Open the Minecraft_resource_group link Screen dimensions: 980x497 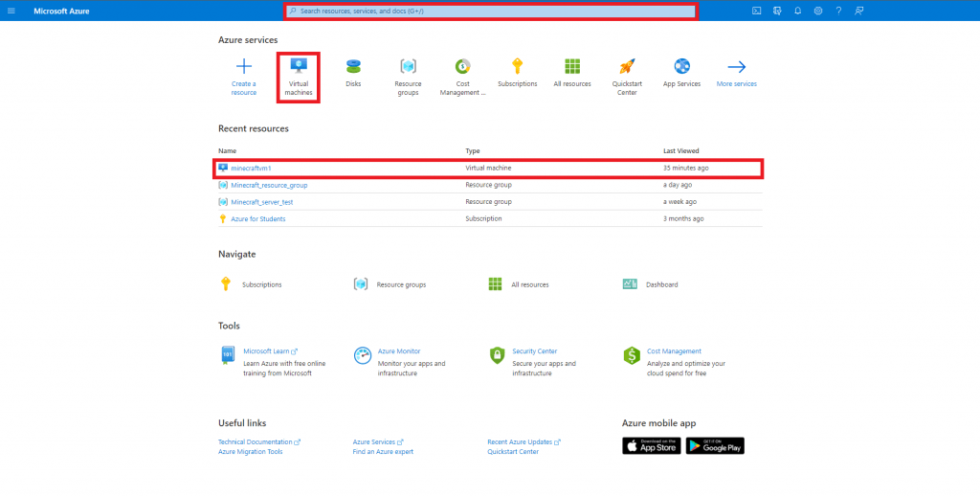[x=269, y=185]
